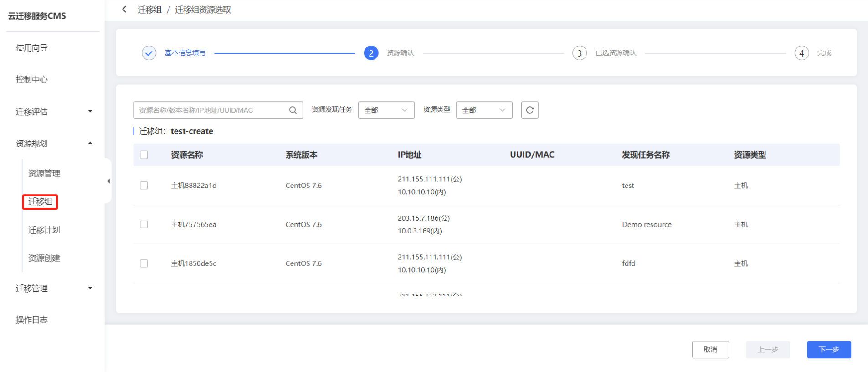Click the 上一步 button
Screen dimensions: 868x372
768,350
